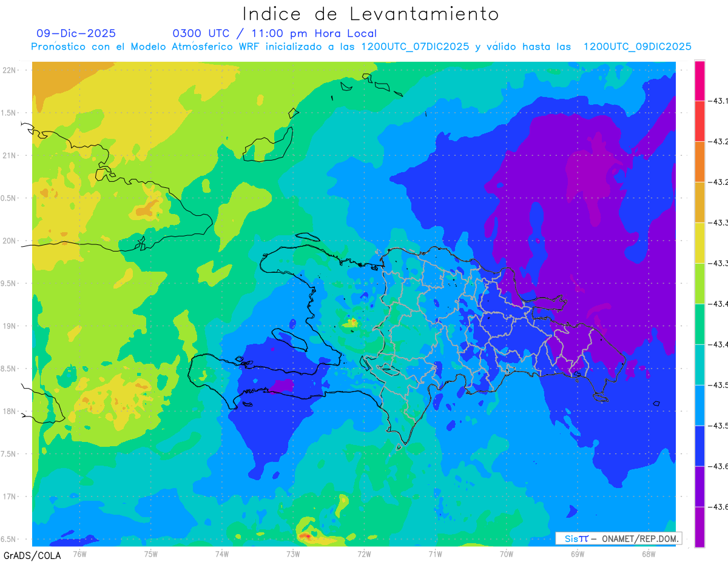Click the 1.5N latitude label

tap(10, 113)
